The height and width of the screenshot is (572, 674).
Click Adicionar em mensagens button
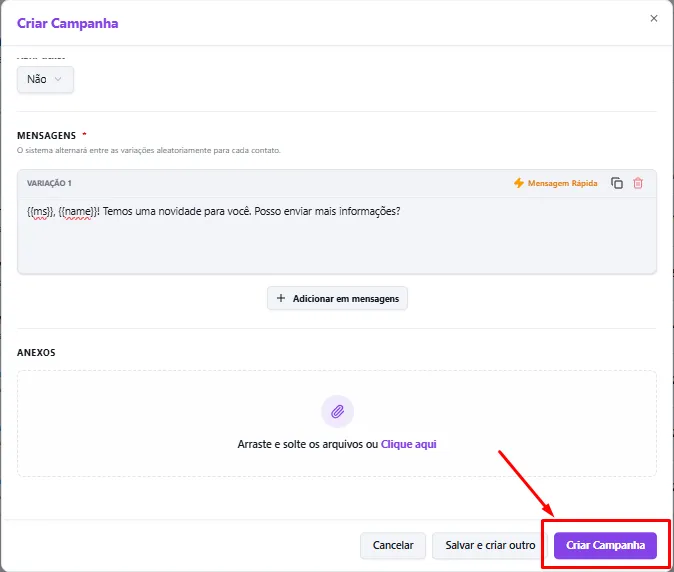337,298
